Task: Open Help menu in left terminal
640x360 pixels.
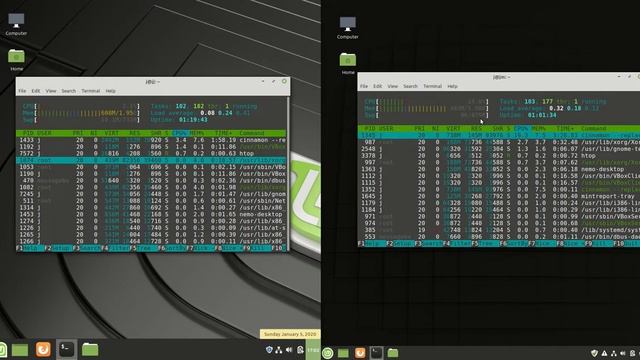Action: pos(111,91)
